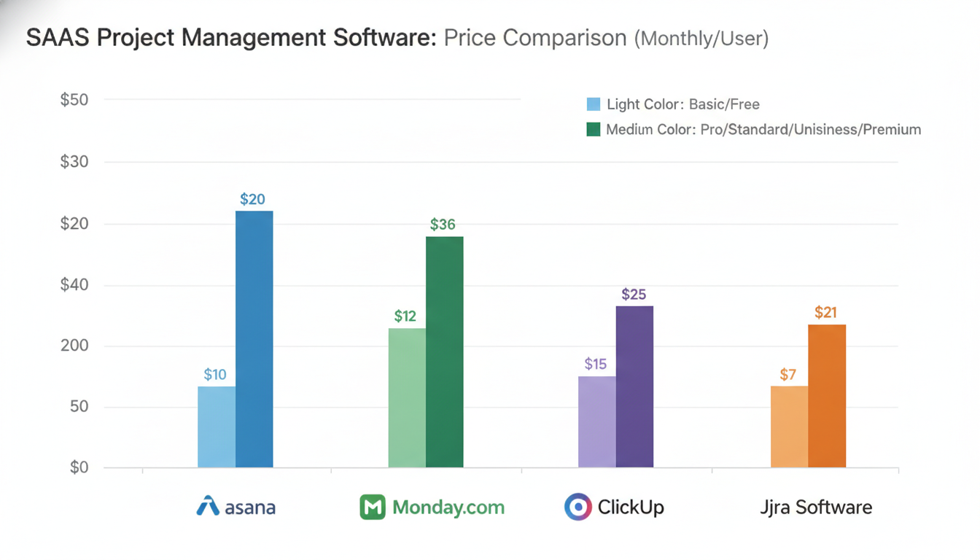Click Jira's light orange $7 bar
This screenshot has height=560, width=980.
click(x=790, y=427)
